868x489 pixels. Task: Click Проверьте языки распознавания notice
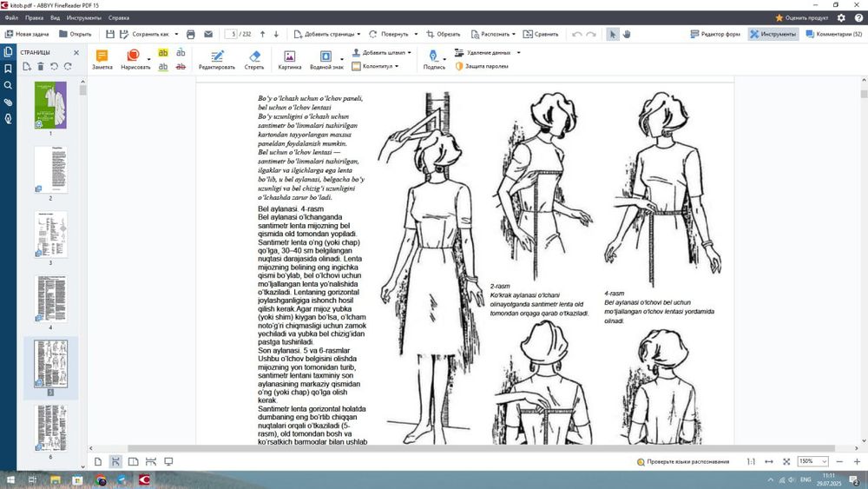[682, 461]
